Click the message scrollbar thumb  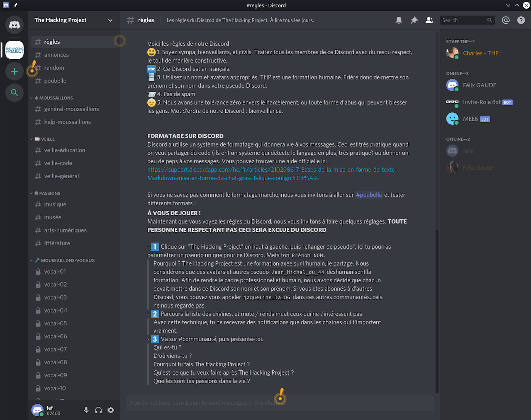pos(437,311)
